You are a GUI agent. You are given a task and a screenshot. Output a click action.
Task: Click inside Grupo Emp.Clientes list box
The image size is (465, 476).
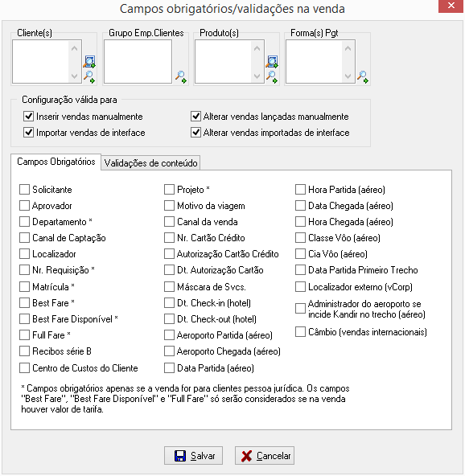coord(138,62)
